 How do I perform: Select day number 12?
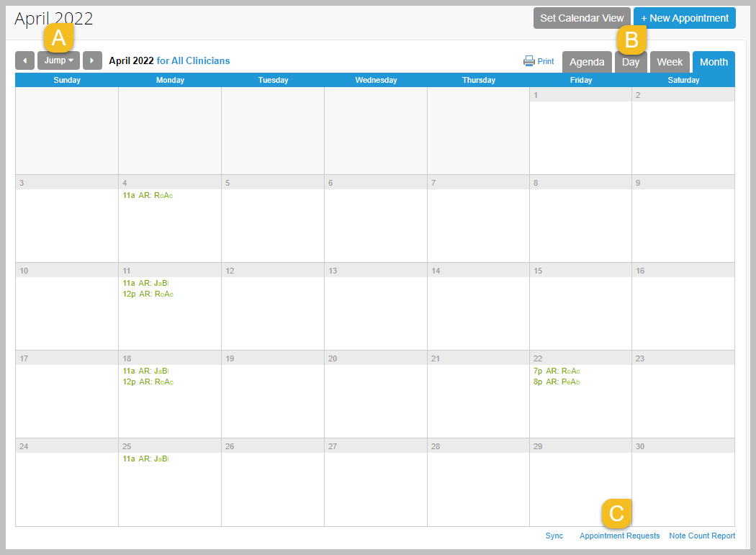pyautogui.click(x=230, y=271)
